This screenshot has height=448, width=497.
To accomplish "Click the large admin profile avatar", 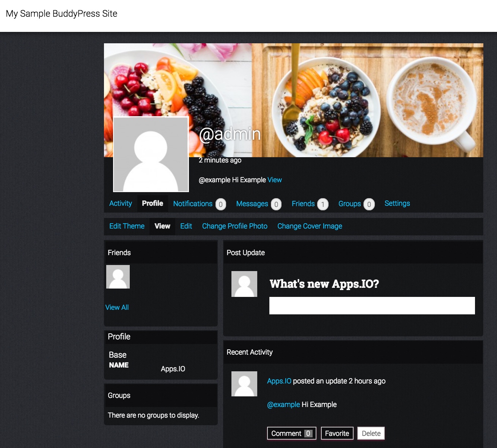I will point(151,155).
